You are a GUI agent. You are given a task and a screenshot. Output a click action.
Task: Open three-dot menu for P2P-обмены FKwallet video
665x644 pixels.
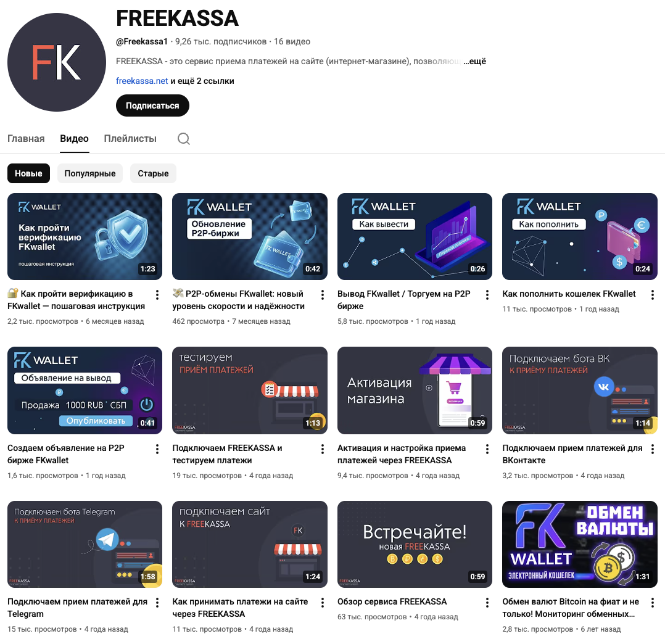coord(322,295)
